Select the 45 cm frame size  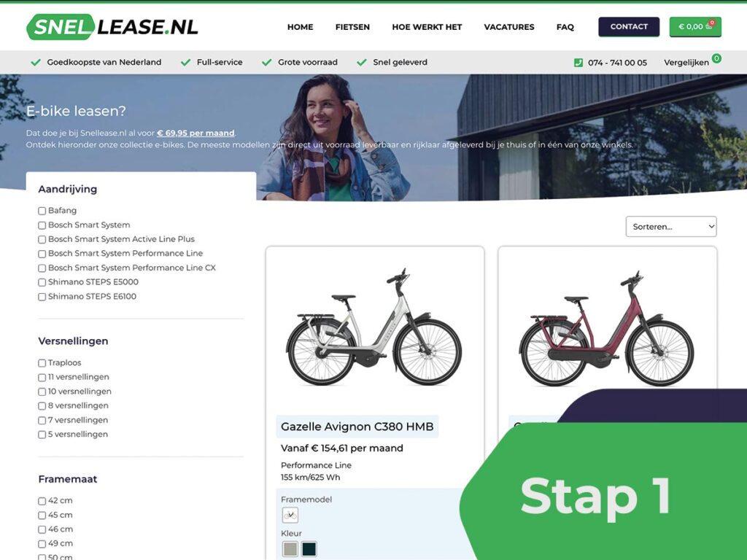(42, 516)
